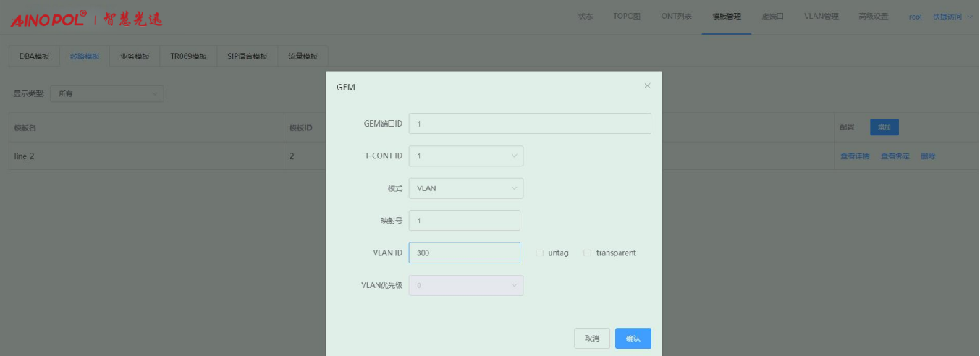Image resolution: width=980 pixels, height=356 pixels.
Task: Open the 快捷访问 menu arrow
Action: pyautogui.click(x=969, y=17)
